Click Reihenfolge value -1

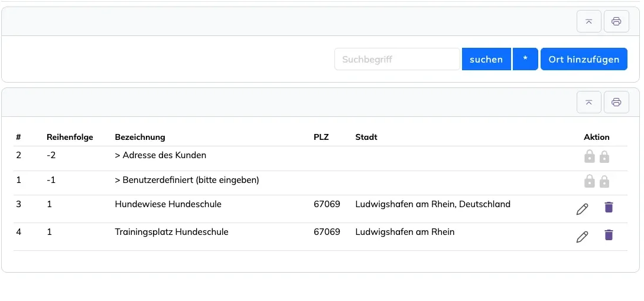coord(51,179)
